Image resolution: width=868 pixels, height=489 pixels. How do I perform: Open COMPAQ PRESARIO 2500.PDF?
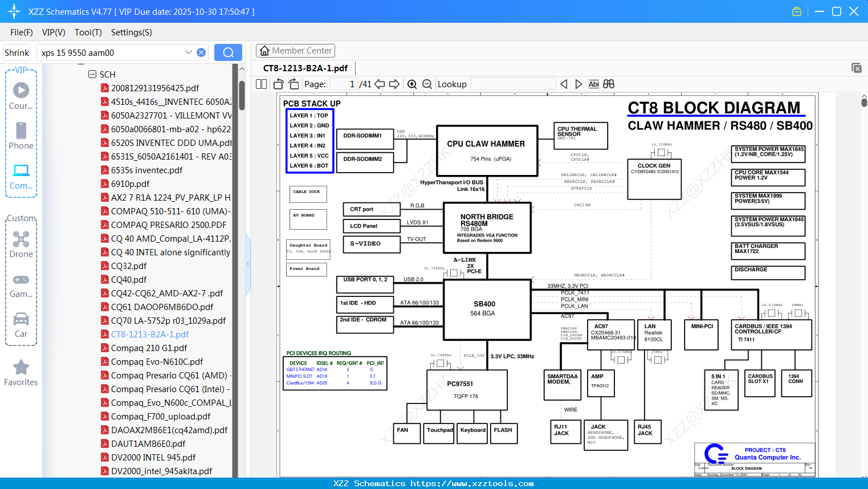point(168,225)
